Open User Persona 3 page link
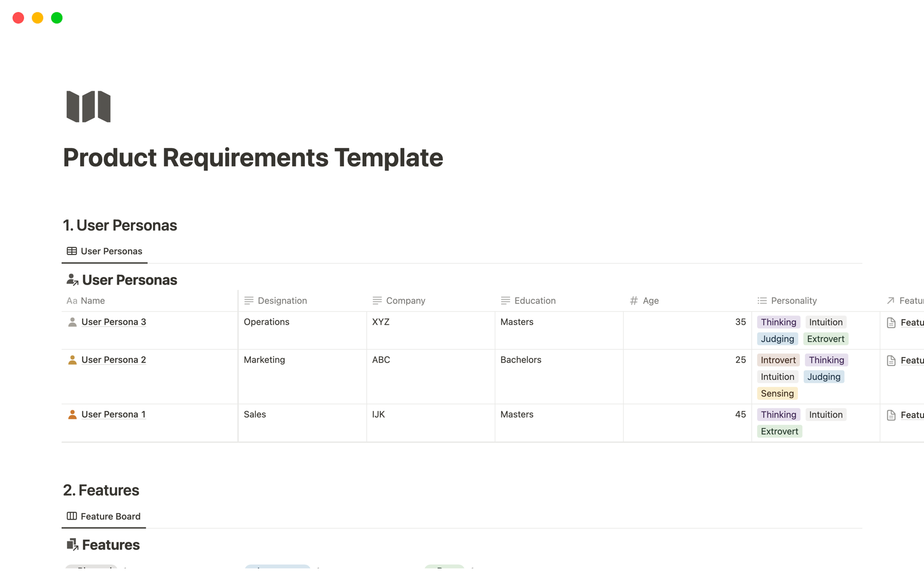Viewport: 924px width, 578px height. point(114,322)
